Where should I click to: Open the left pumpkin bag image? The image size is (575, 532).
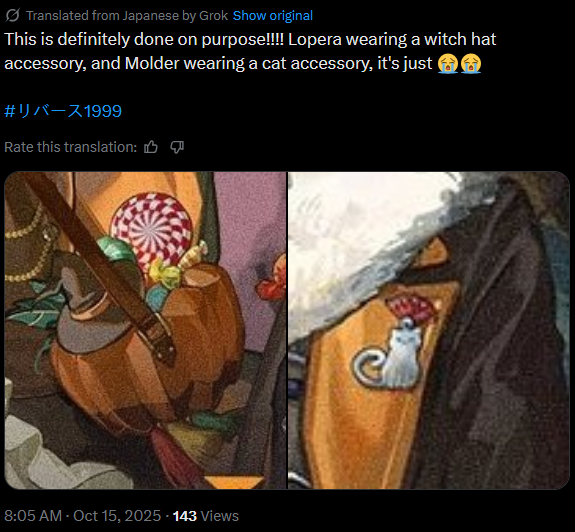click(145, 330)
